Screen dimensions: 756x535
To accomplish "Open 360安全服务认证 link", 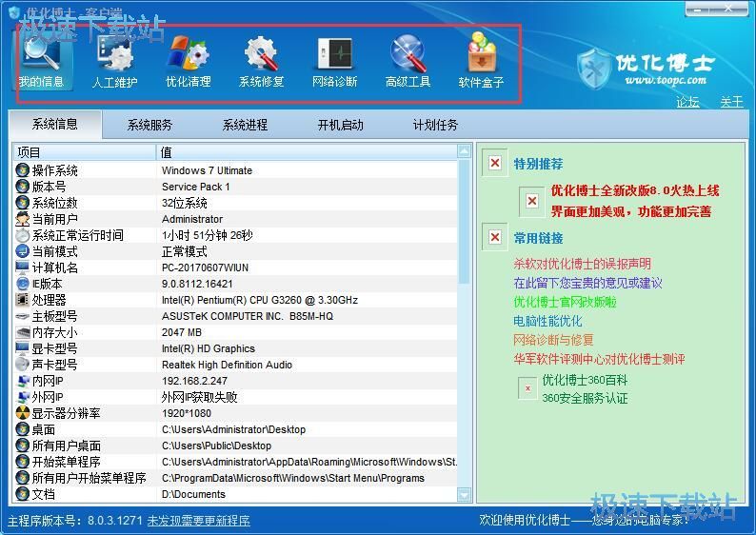I will point(585,398).
